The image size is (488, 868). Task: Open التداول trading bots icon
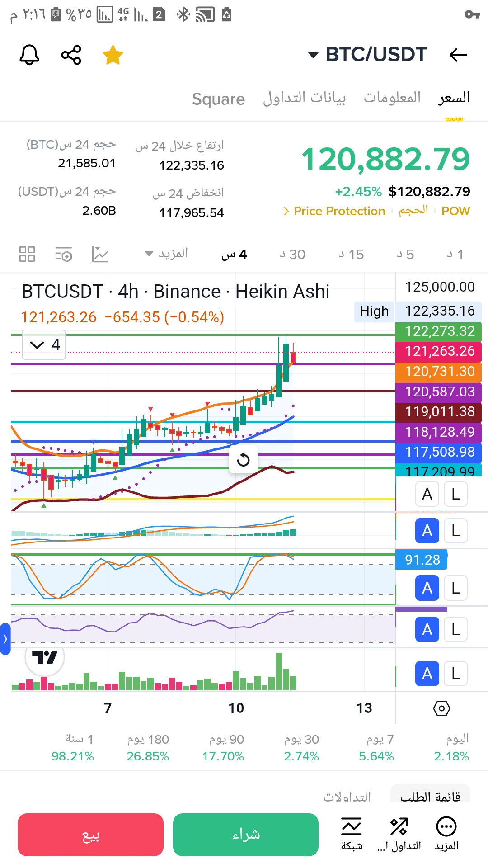tap(399, 835)
